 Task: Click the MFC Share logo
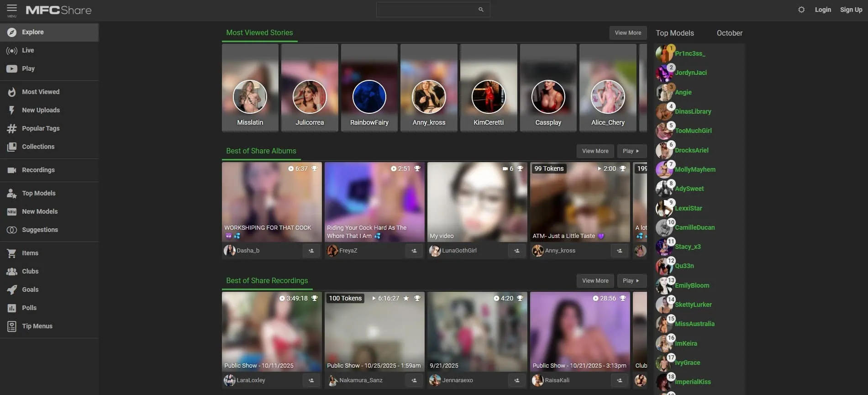coord(58,10)
